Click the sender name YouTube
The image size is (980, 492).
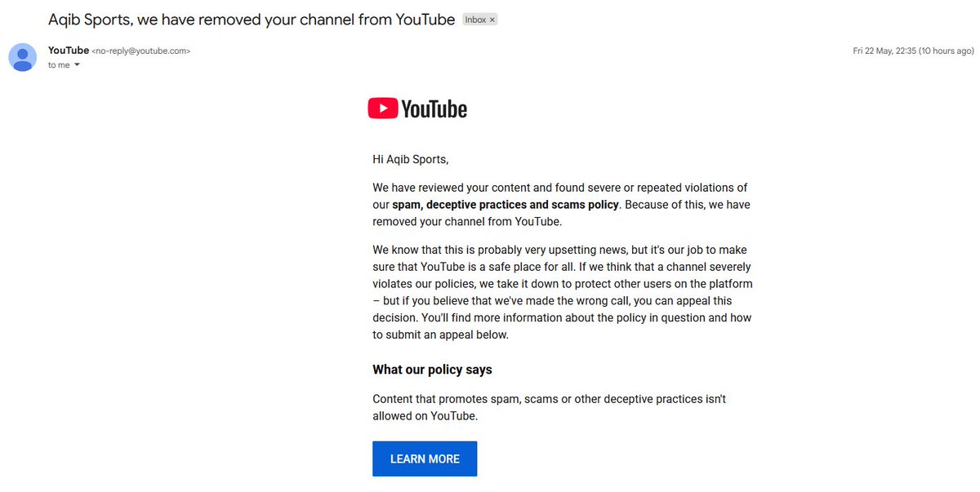pos(68,51)
